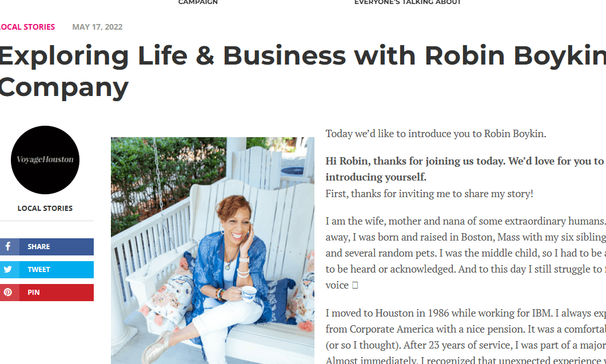Click Robin Boykin's name in the intro sentence
Image resolution: width=606 pixels, height=364 pixels.
pyautogui.click(x=516, y=134)
